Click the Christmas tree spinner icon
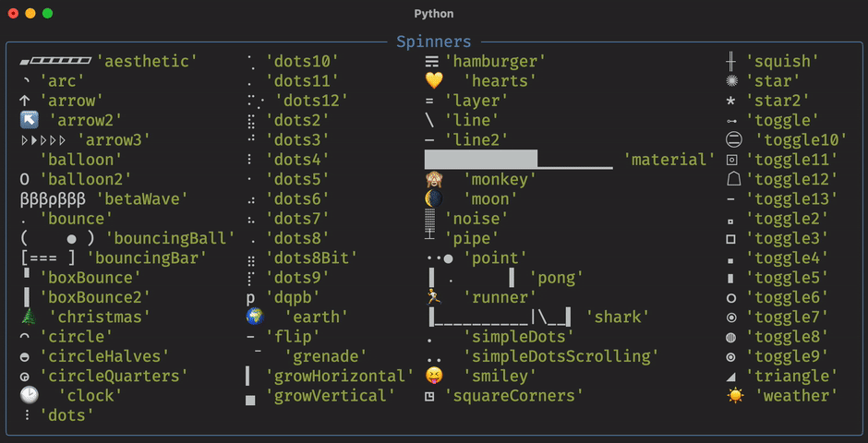This screenshot has height=443, width=868. (x=29, y=317)
